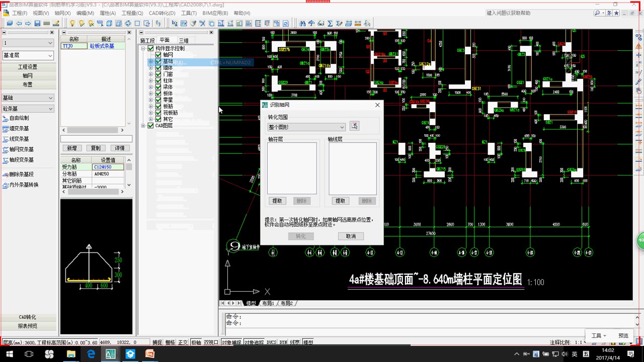Open the 砼条基 dropdown

[28, 109]
